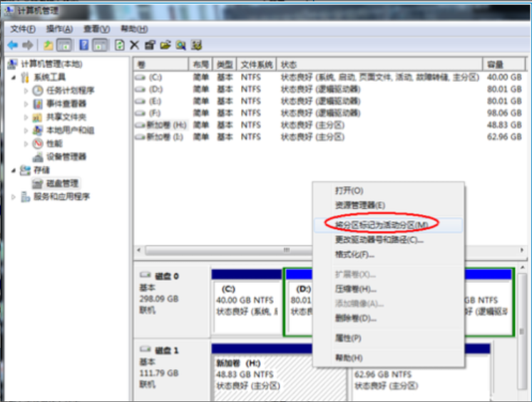This screenshot has height=402, width=532.
Task: Click the Back arrow toolbar icon
Action: pyautogui.click(x=12, y=45)
